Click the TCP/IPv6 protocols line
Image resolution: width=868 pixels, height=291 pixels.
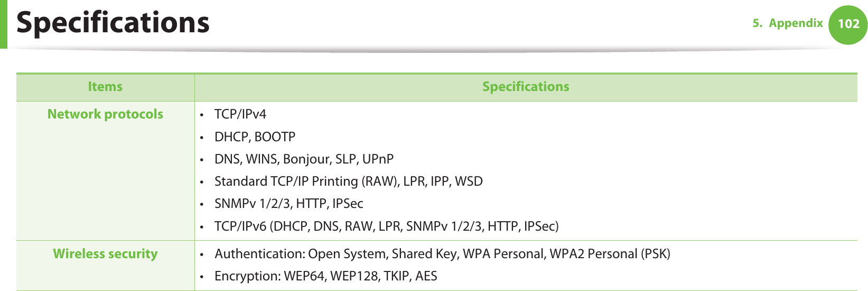pyautogui.click(x=386, y=226)
